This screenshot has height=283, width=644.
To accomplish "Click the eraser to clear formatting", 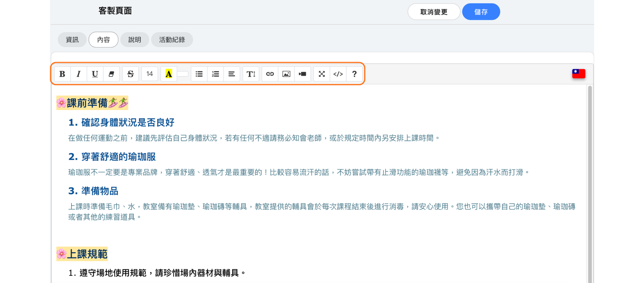I will (x=111, y=74).
